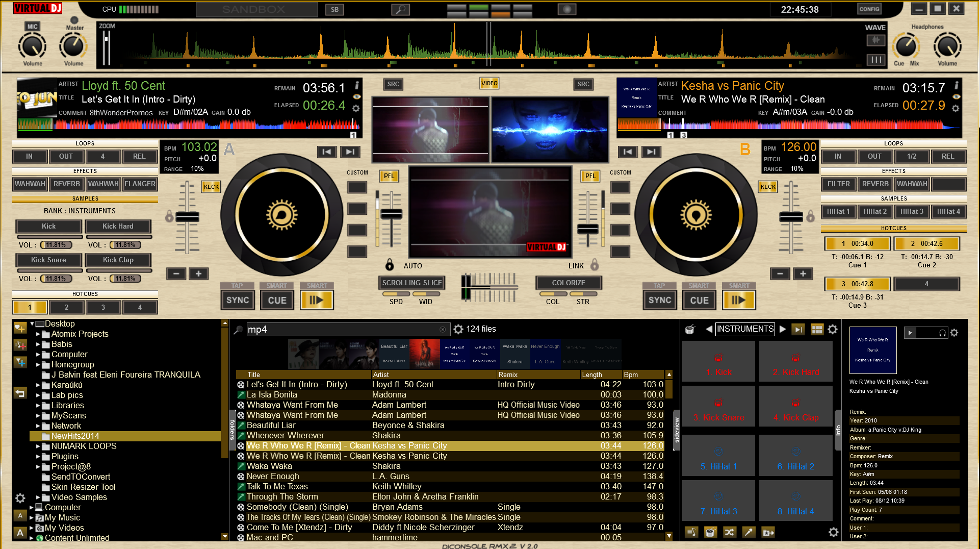
Task: Toggle PFL for deck A
Action: pos(389,176)
